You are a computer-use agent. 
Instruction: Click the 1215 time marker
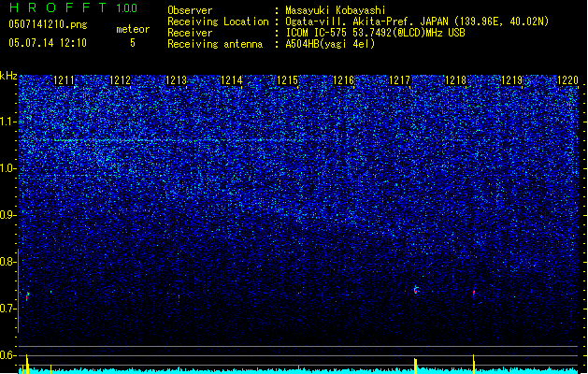288,80
